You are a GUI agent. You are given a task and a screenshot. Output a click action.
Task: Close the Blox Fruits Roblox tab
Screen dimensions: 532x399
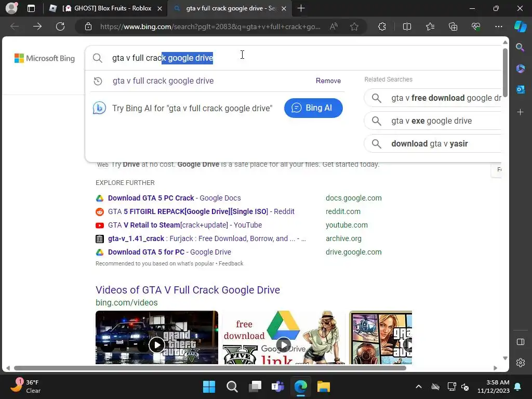tap(160, 8)
